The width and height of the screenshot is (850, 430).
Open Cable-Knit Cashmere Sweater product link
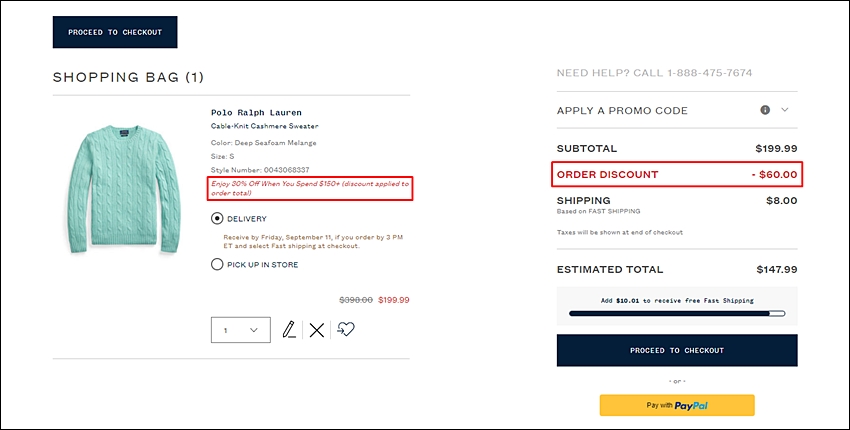265,126
